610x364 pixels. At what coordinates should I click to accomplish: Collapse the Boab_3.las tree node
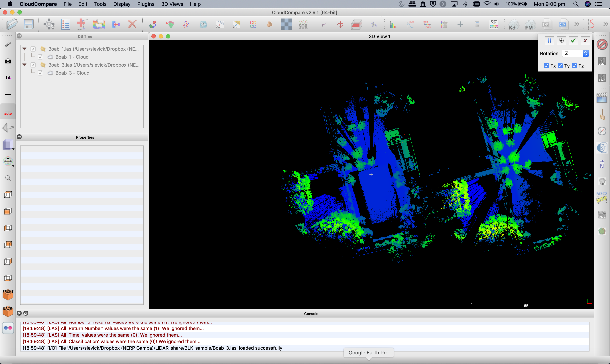pyautogui.click(x=24, y=65)
